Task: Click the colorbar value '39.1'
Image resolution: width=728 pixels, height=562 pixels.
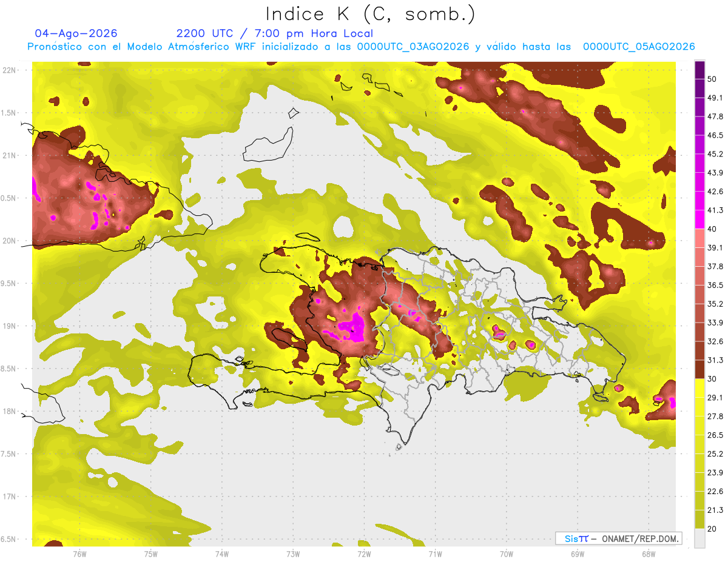Action: (715, 247)
